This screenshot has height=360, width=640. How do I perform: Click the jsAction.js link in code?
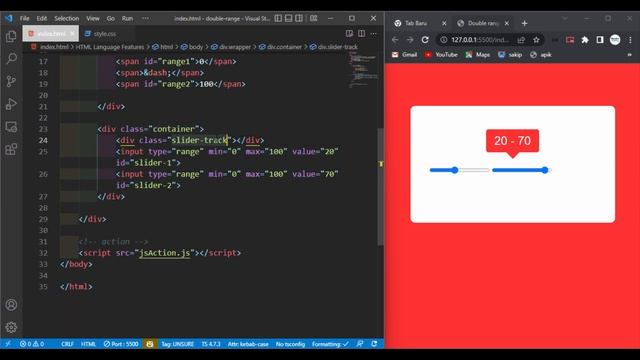(164, 253)
